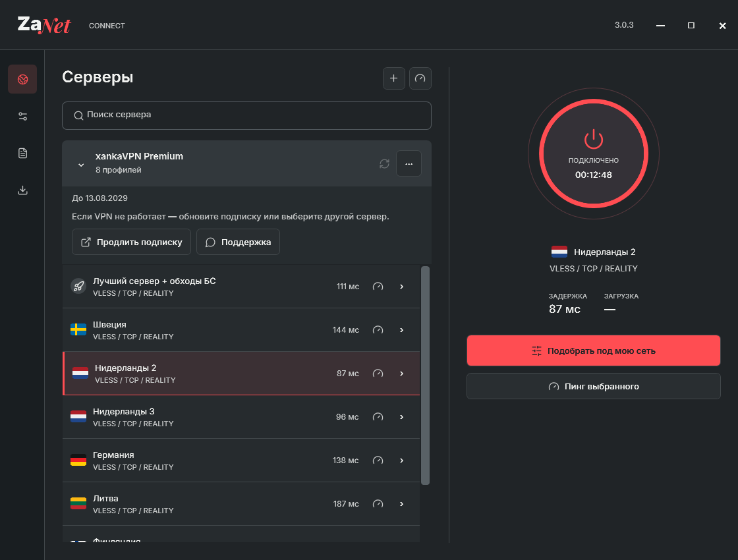The width and height of the screenshot is (738, 560).
Task: Refresh the xankaVPN Premium subscription
Action: pos(385,164)
